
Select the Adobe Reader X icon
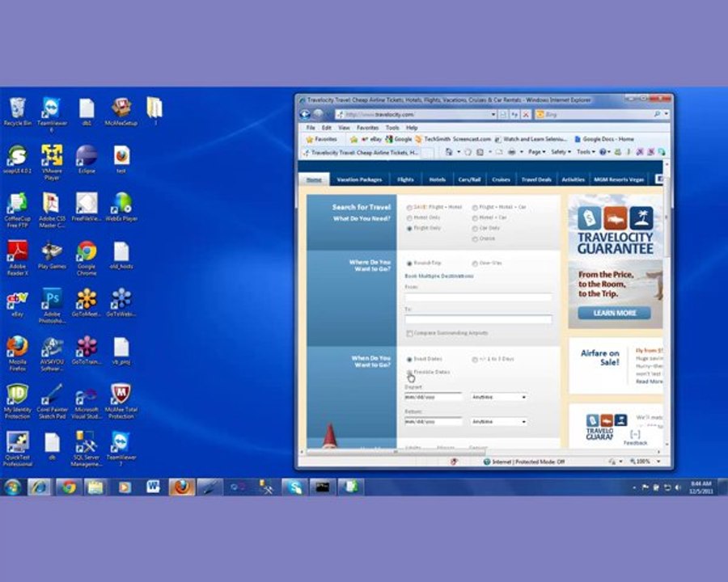[17, 258]
